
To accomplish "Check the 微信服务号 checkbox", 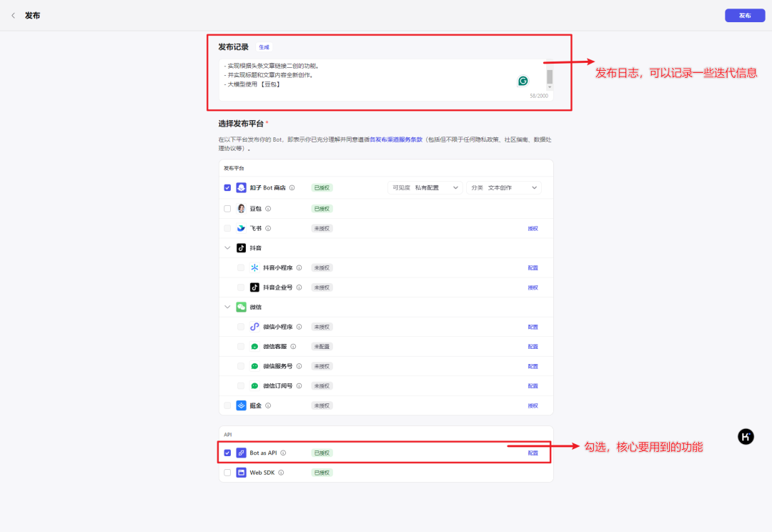I will point(241,367).
